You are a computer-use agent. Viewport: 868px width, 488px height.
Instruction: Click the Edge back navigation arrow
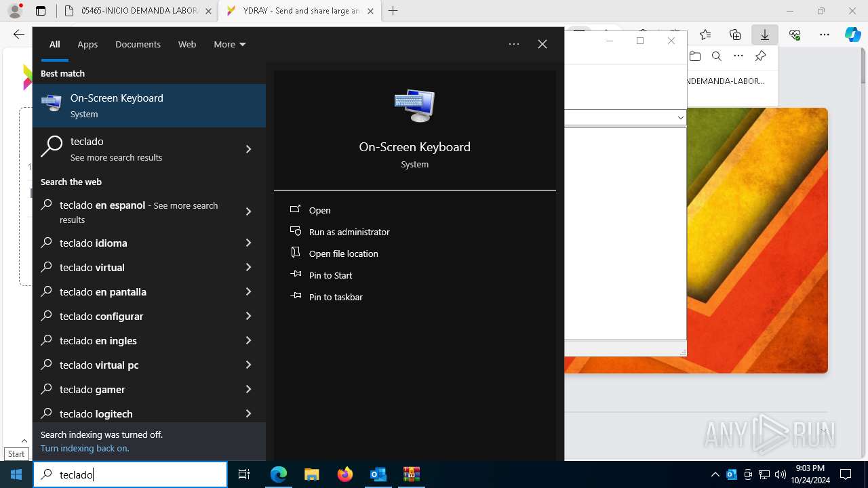tap(19, 35)
